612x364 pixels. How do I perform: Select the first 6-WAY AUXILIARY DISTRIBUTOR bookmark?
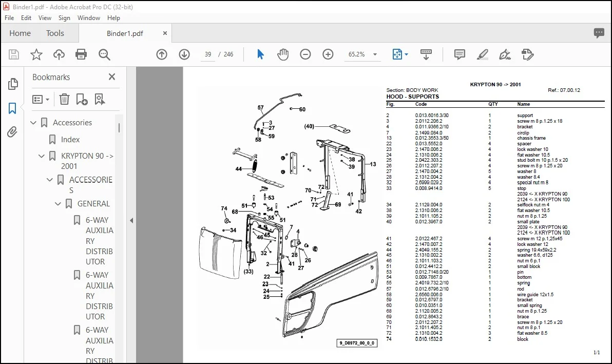(99, 241)
